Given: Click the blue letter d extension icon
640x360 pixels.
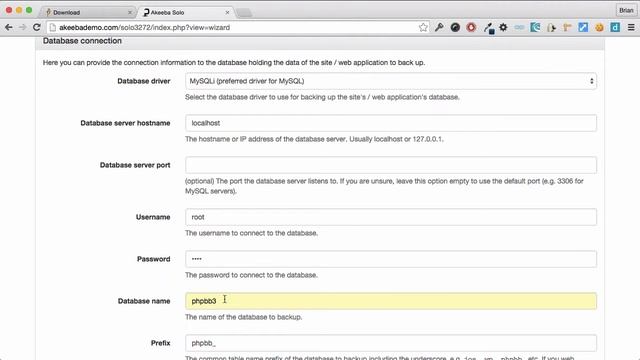Looking at the screenshot, I should (615, 27).
